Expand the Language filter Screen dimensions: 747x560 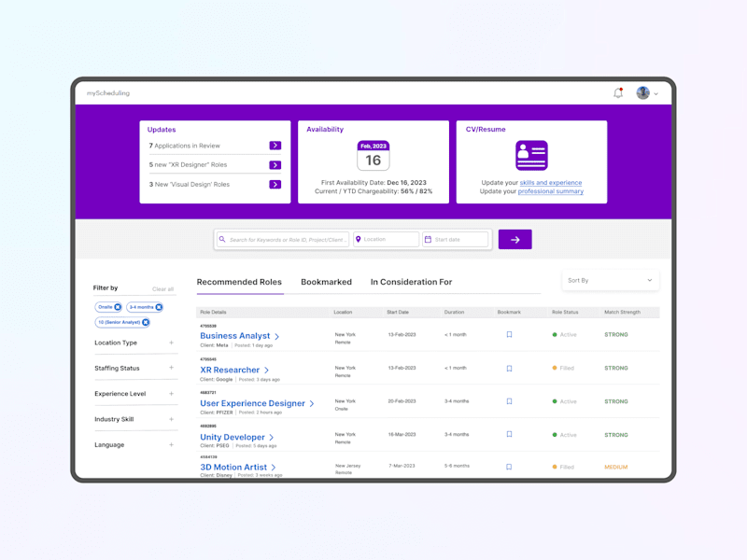tap(171, 445)
